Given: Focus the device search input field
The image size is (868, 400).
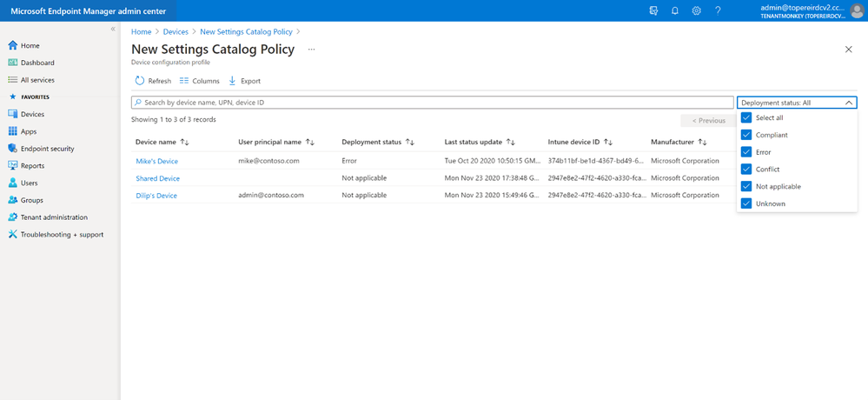Looking at the screenshot, I should click(x=433, y=103).
